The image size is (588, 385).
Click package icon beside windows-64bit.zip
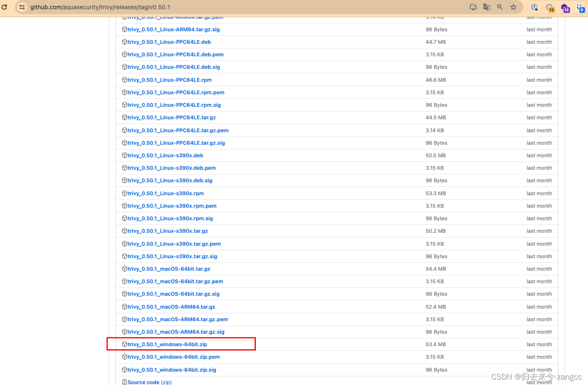point(125,345)
